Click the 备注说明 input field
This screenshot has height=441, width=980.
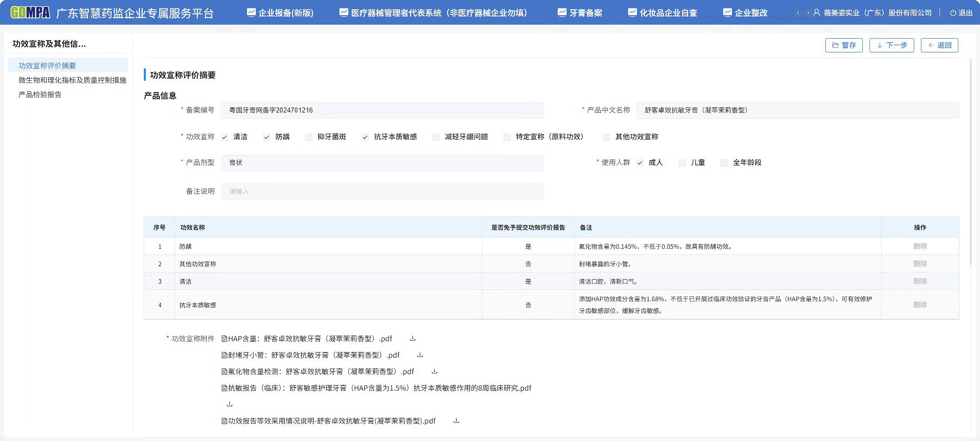(x=382, y=191)
